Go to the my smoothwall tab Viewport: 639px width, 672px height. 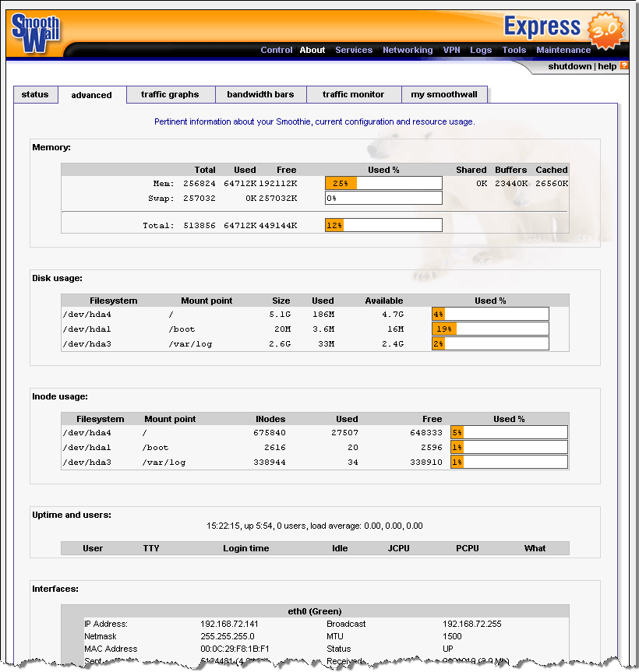[x=444, y=95]
